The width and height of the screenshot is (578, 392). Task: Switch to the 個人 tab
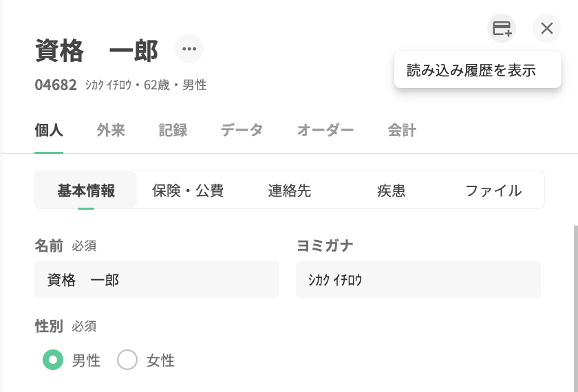click(x=49, y=130)
